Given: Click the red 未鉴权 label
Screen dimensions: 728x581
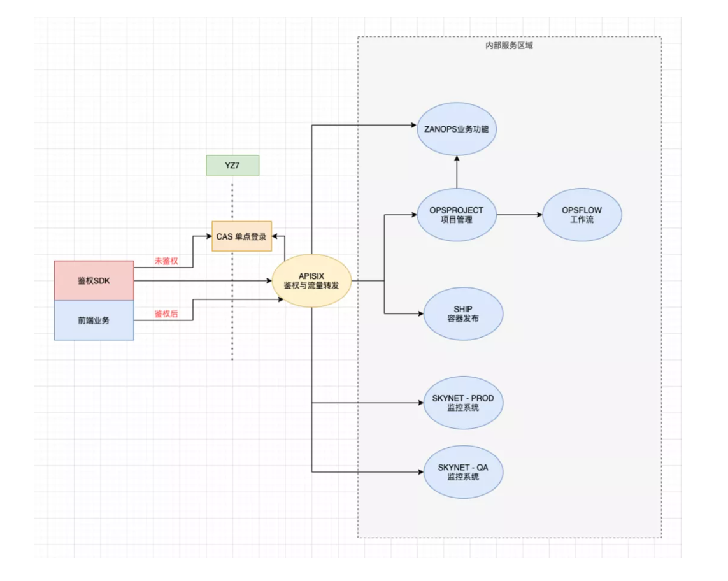Looking at the screenshot, I should pyautogui.click(x=166, y=261).
